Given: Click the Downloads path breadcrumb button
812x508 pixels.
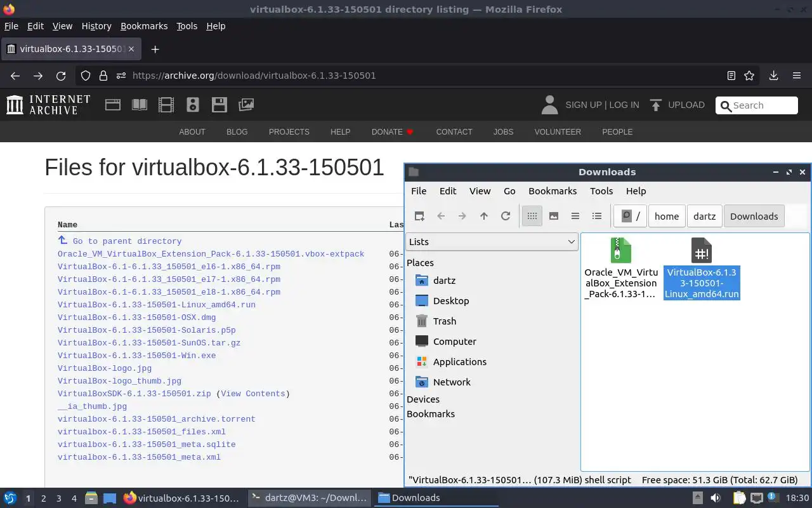Looking at the screenshot, I should click(x=754, y=216).
